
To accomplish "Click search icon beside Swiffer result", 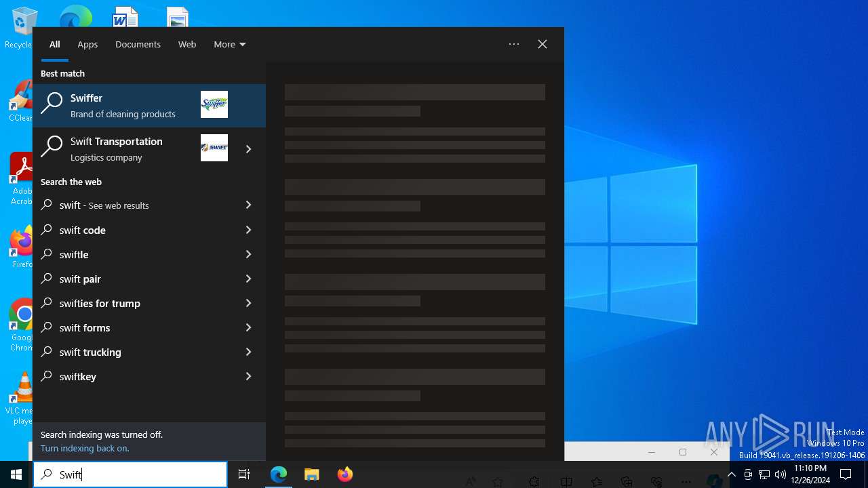I will (x=52, y=104).
